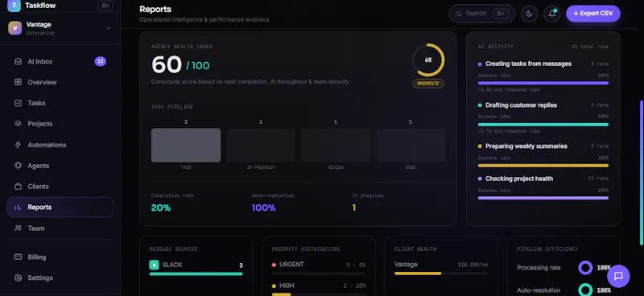Click the Billing card icon
Image resolution: width=644 pixels, height=296 pixels.
tap(18, 257)
